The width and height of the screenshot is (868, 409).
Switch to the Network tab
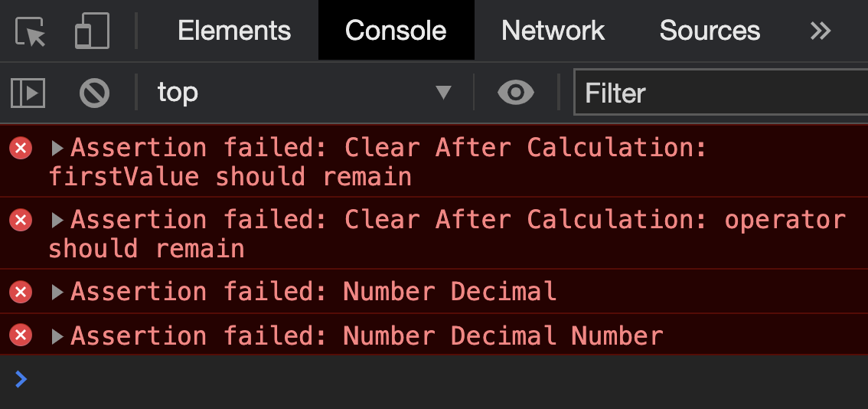tap(553, 31)
